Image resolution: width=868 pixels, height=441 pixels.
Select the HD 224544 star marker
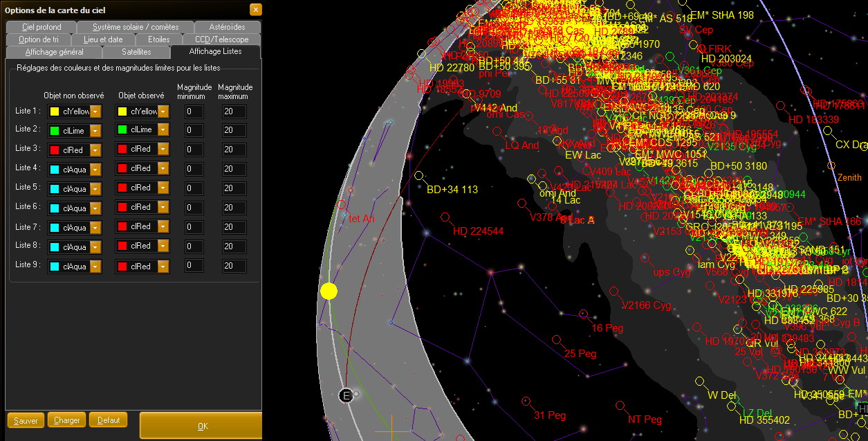point(445,218)
